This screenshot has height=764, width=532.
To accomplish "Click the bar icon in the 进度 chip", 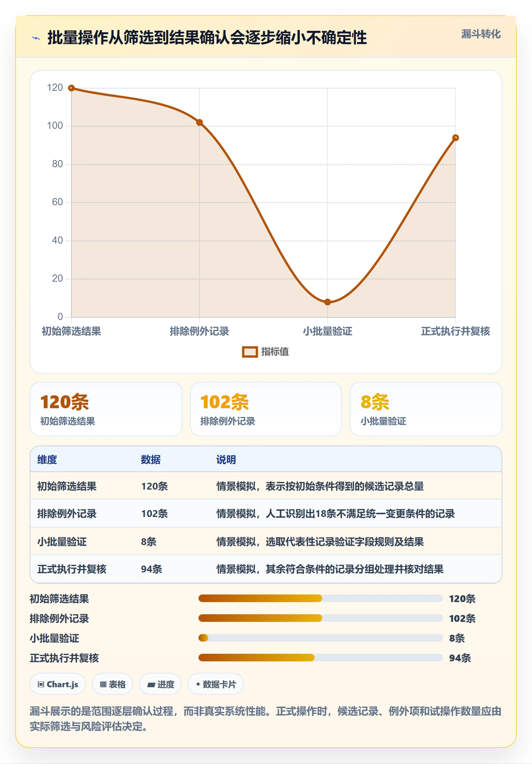I will pyautogui.click(x=151, y=685).
